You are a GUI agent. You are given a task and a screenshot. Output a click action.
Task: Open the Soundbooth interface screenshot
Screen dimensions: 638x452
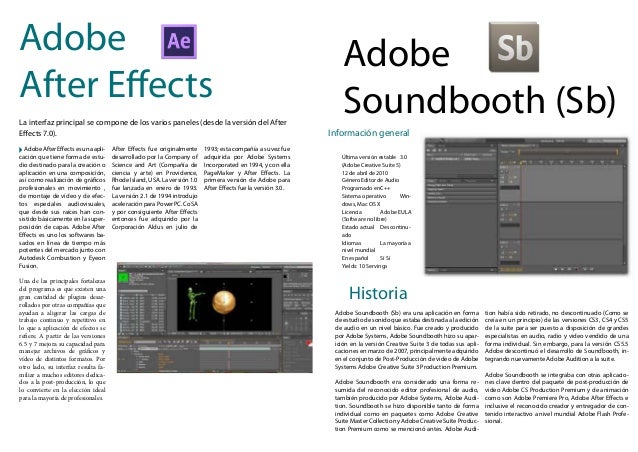click(526, 205)
